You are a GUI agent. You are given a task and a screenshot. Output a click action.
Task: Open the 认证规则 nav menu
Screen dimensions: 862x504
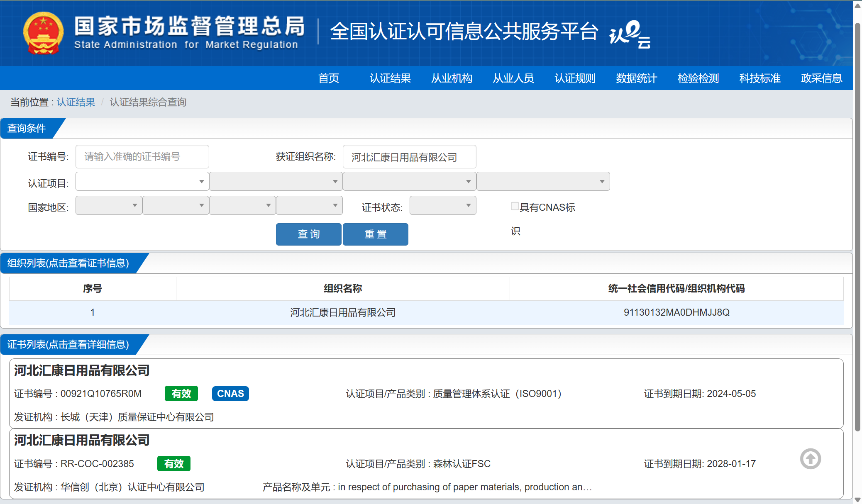pos(575,78)
